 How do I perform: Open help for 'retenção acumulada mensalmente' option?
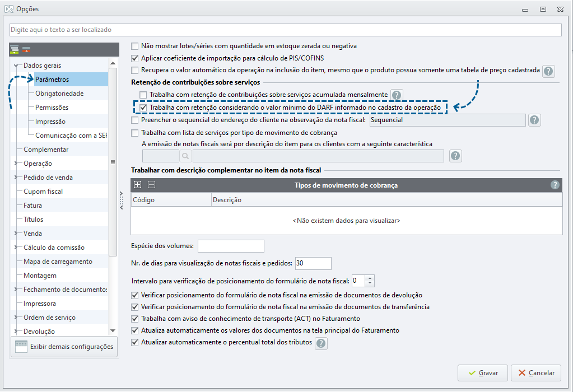tap(397, 95)
